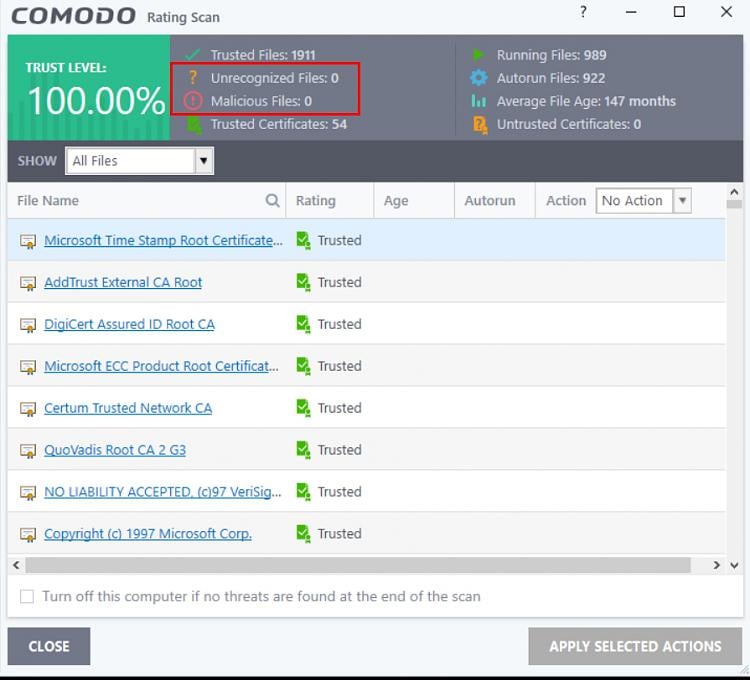This screenshot has width=750, height=680.
Task: Click certificate icon beside Microsoft ECC Product Root
Action: [x=28, y=366]
